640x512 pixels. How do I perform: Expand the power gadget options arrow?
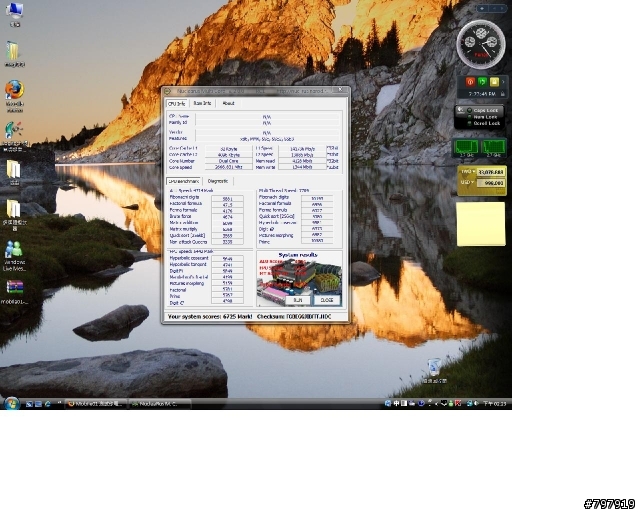coord(503,82)
